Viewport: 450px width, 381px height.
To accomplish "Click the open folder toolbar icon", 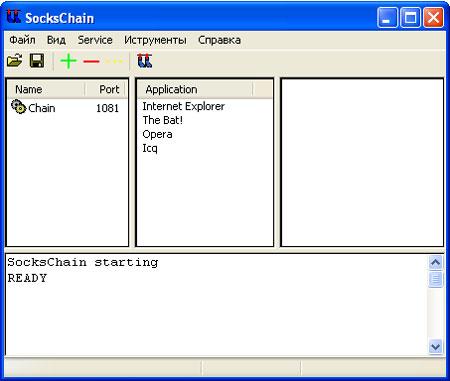I will point(15,61).
